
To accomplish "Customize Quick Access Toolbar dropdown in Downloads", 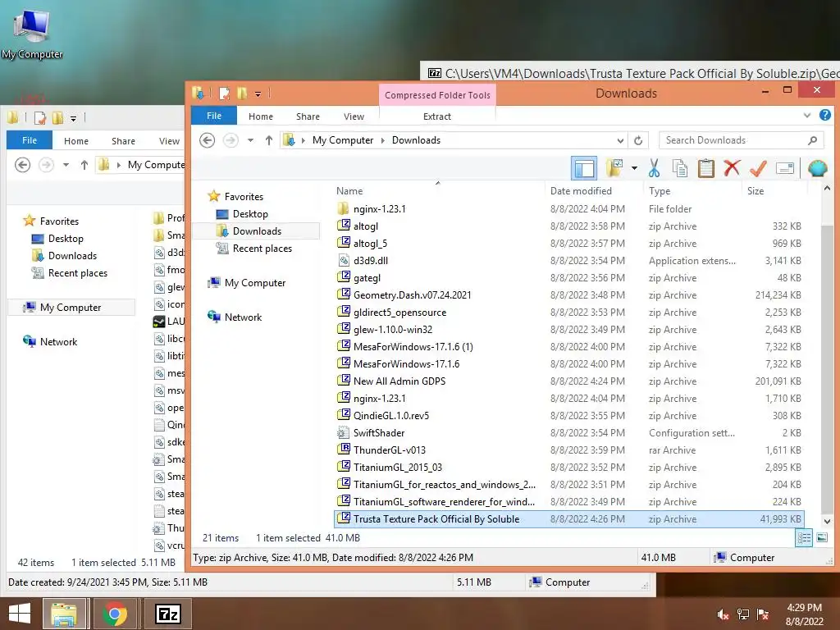I will [x=258, y=94].
